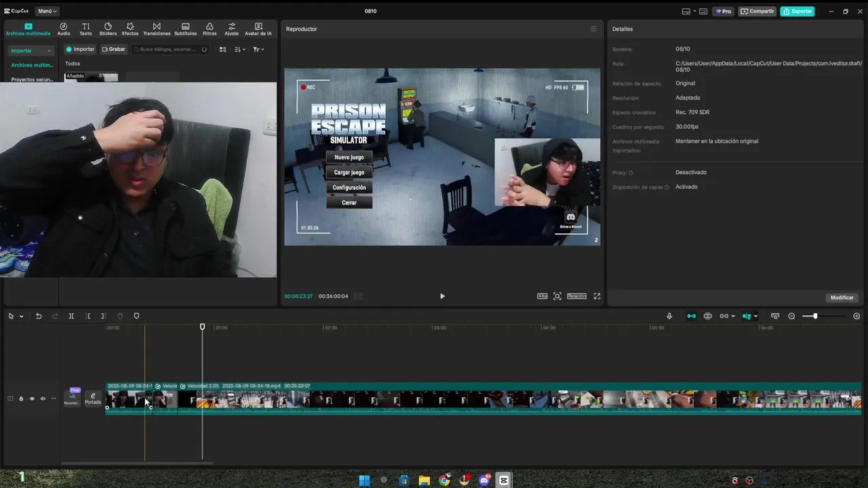Open the keyboard shortcuts icon in title bar
Image resolution: width=868 pixels, height=488 pixels.
[x=703, y=12]
